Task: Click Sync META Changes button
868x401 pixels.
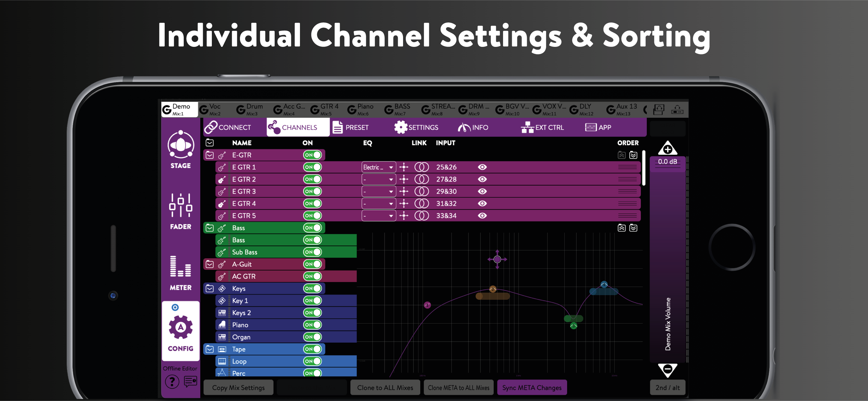Action: pos(532,388)
